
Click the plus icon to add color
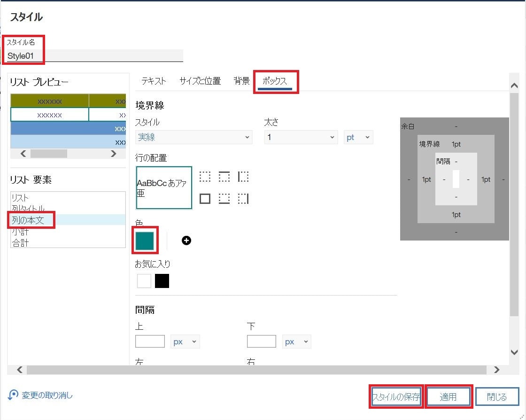click(186, 241)
